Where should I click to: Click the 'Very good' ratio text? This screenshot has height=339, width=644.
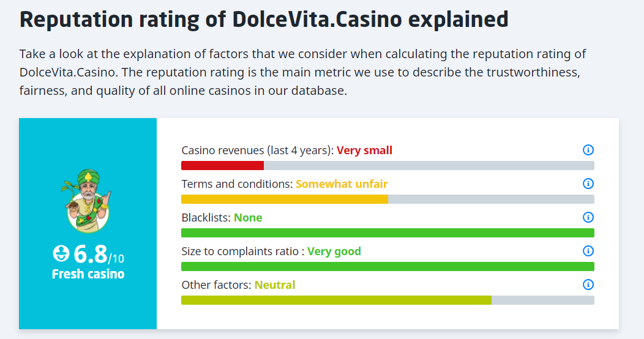[x=334, y=251]
